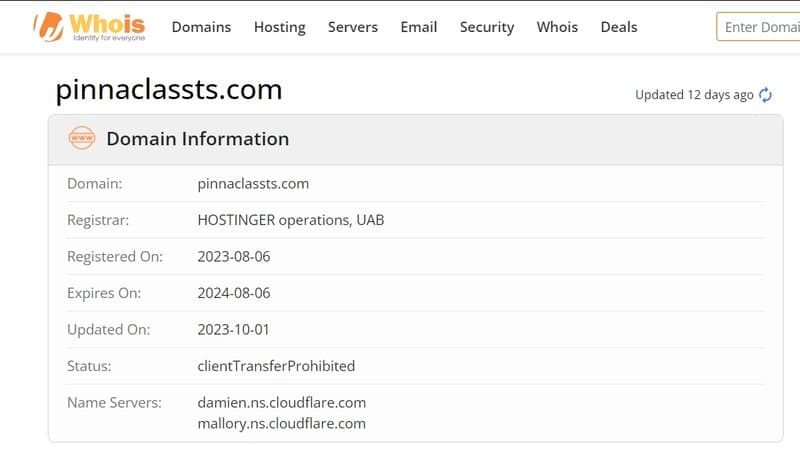Image resolution: width=800 pixels, height=456 pixels.
Task: Select the HOSTINGER operations, UAB registrar text
Action: 291,220
